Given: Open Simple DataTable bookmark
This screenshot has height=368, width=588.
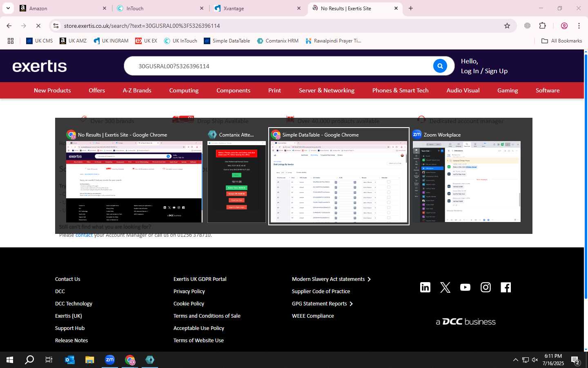Looking at the screenshot, I should click(227, 41).
